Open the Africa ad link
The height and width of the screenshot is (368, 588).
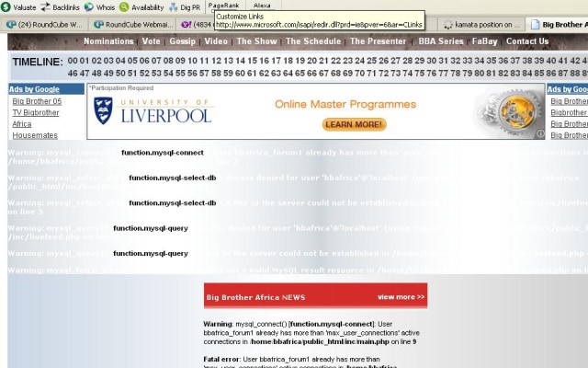pyautogui.click(x=22, y=124)
